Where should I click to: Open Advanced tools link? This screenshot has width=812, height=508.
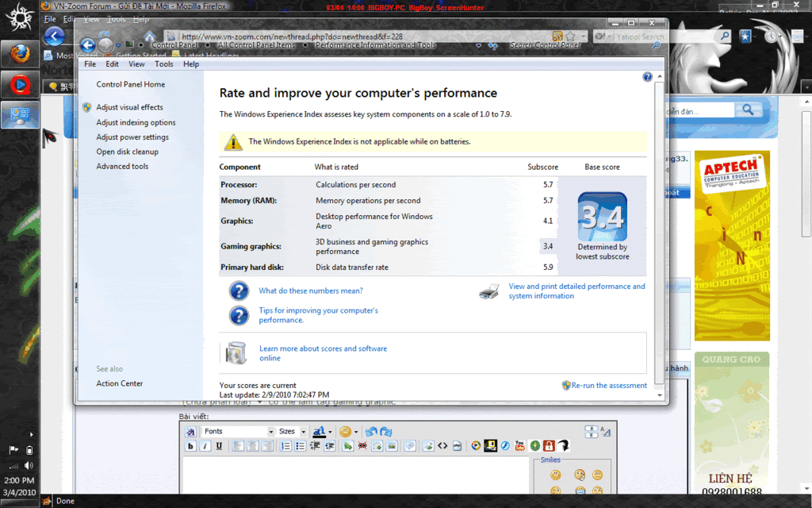[x=122, y=167]
